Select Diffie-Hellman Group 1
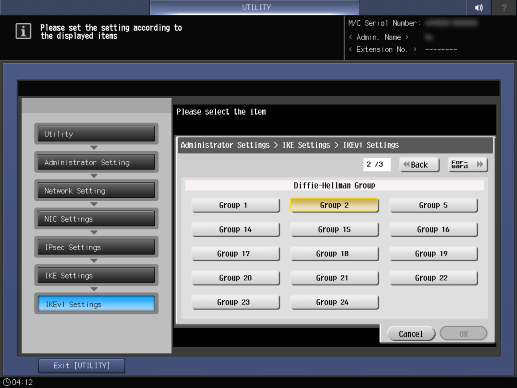 (236, 205)
